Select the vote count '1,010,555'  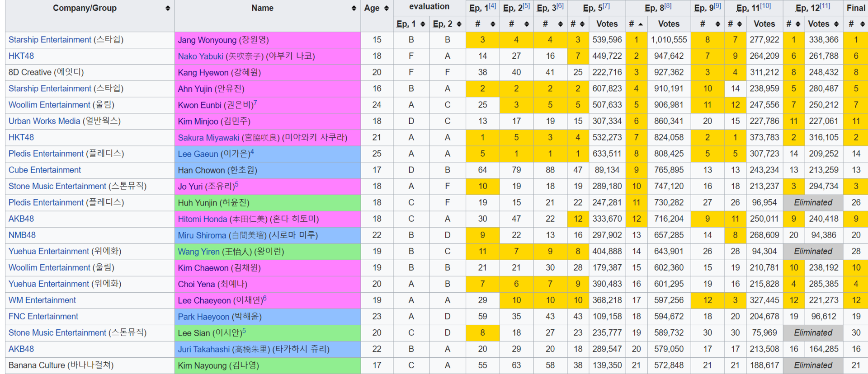669,40
